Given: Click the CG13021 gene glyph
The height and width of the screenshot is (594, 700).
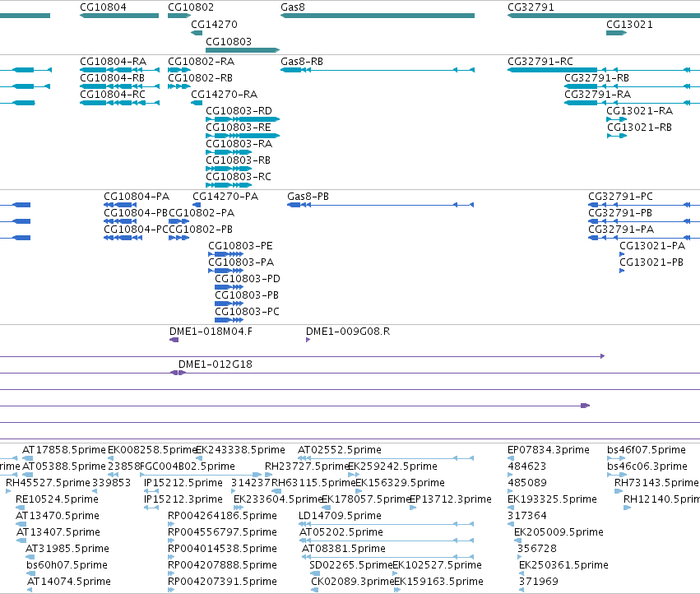Looking at the screenshot, I should [x=617, y=33].
